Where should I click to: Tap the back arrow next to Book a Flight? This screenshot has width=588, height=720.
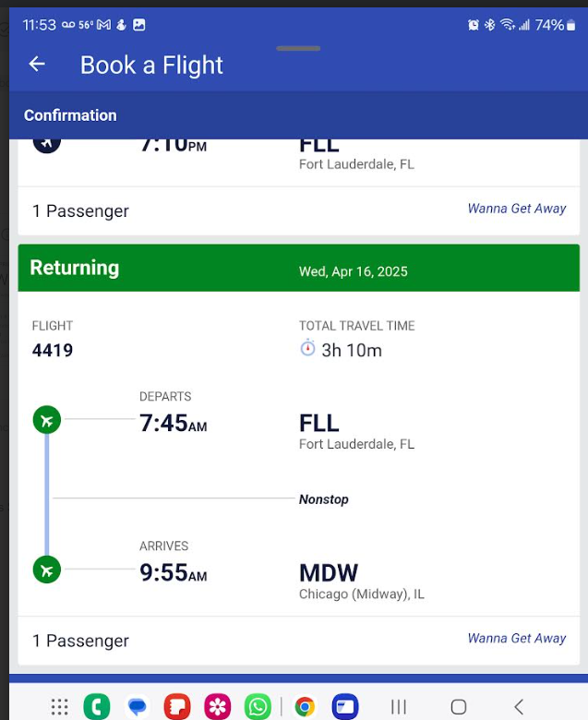37,64
